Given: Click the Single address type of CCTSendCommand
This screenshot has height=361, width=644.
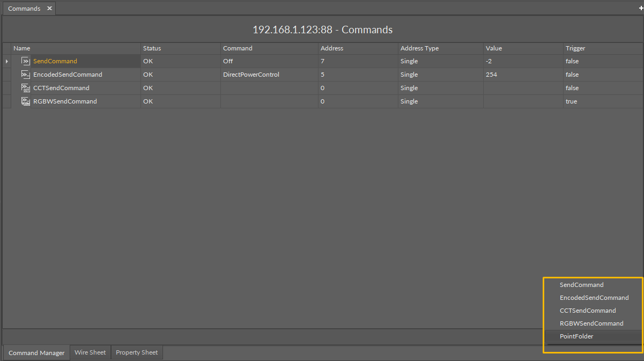Looking at the screenshot, I should (x=441, y=88).
